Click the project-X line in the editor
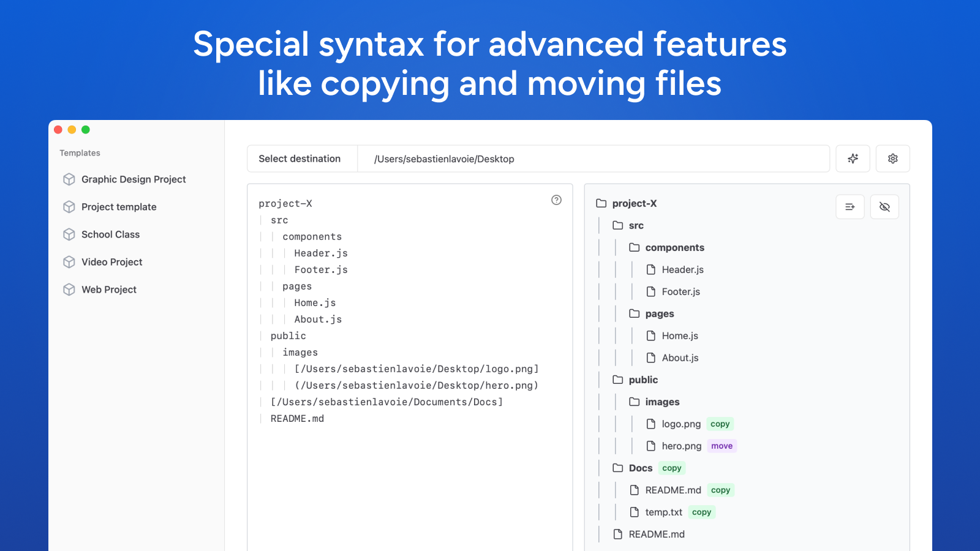980x551 pixels. [x=285, y=203]
